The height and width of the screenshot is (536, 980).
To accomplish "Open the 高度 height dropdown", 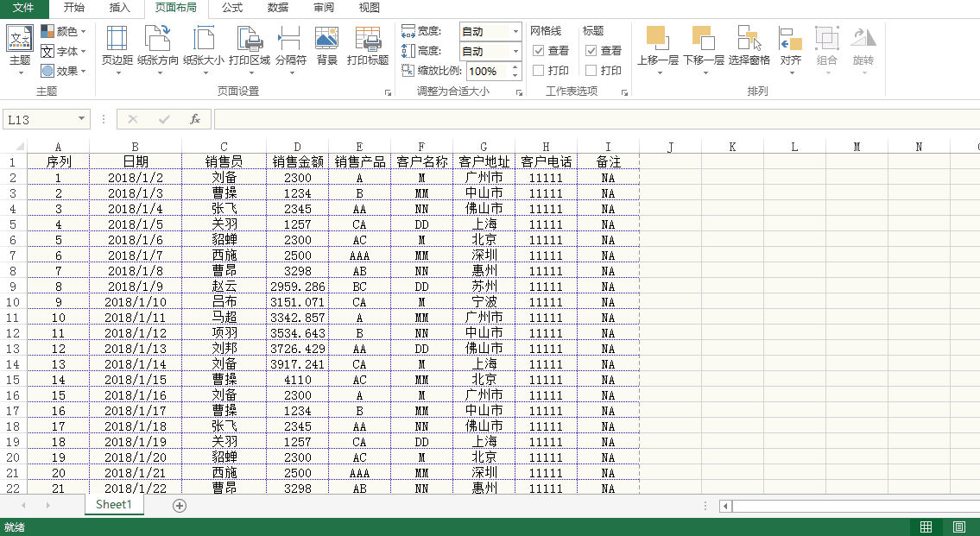I will (515, 51).
